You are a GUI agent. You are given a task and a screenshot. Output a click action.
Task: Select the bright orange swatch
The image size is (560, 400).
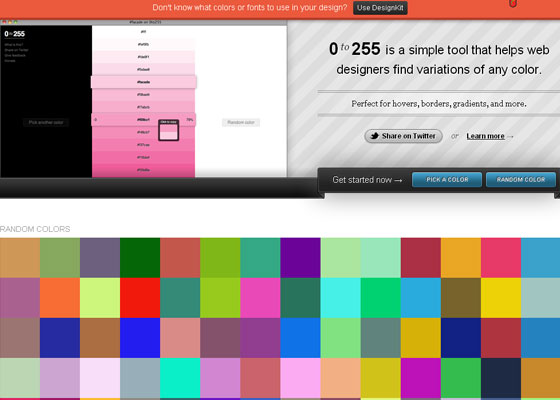click(x=60, y=298)
